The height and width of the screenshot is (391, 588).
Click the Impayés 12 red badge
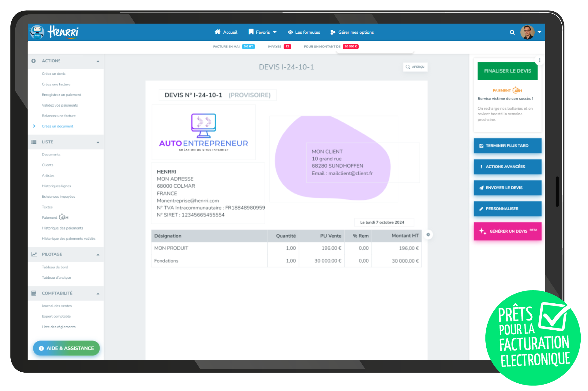(x=287, y=47)
